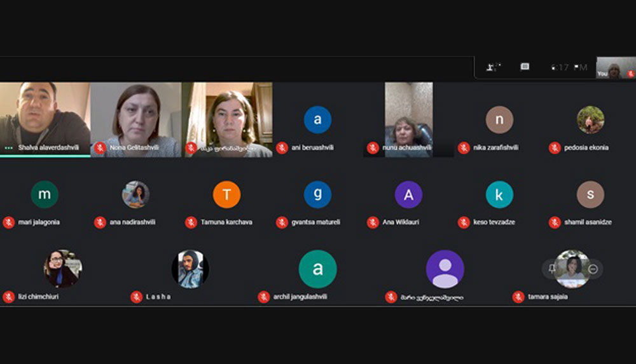The image size is (636, 364).
Task: Pin tamara sajaia's tile to screen
Action: pos(551,269)
